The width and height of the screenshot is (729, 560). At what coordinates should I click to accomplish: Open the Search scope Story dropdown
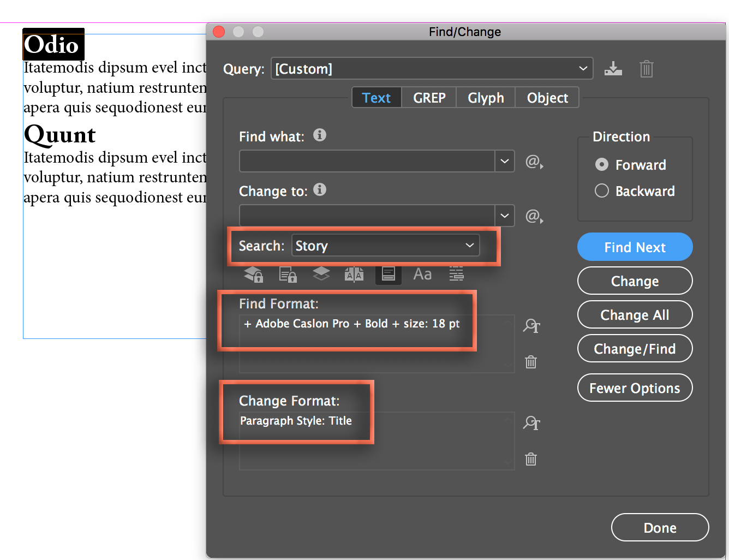click(x=386, y=246)
